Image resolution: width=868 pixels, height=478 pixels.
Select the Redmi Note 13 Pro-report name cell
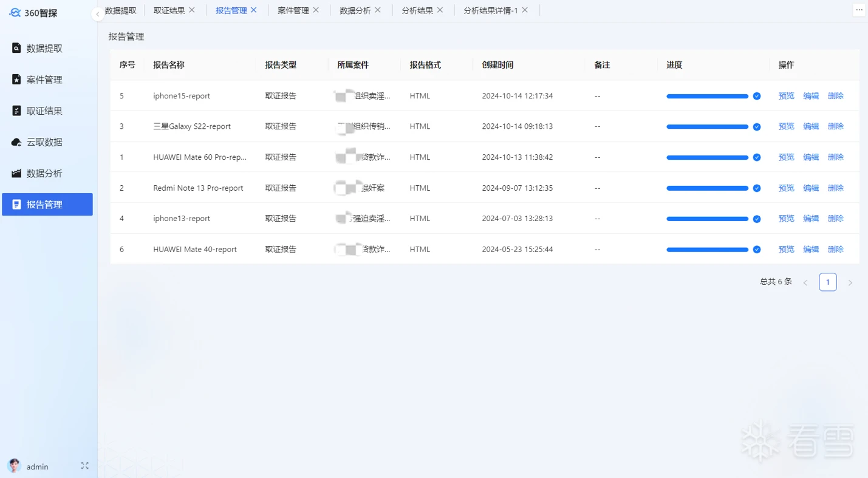(198, 188)
